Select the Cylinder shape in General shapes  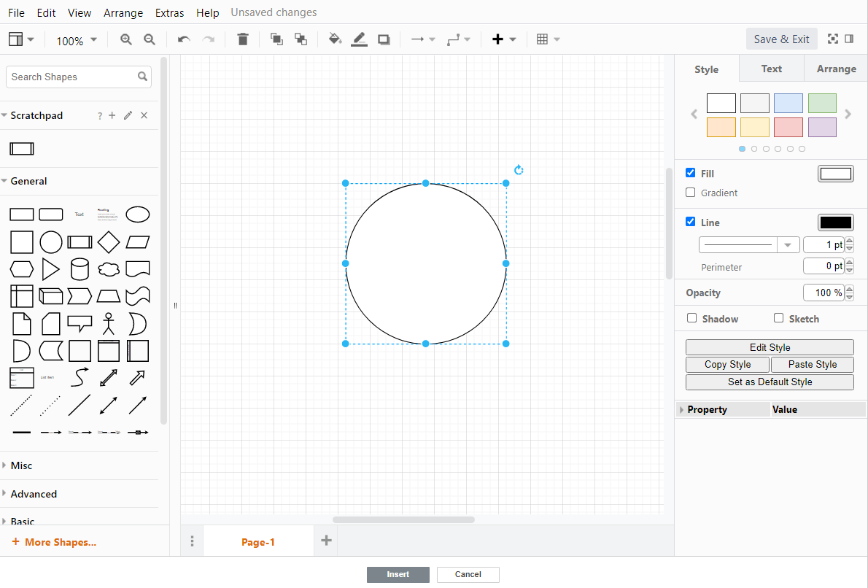(80, 268)
